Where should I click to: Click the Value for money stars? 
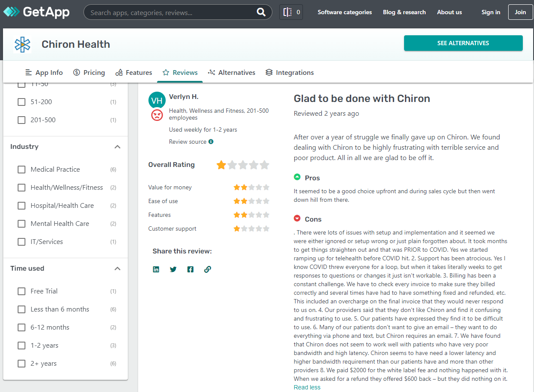click(x=251, y=187)
